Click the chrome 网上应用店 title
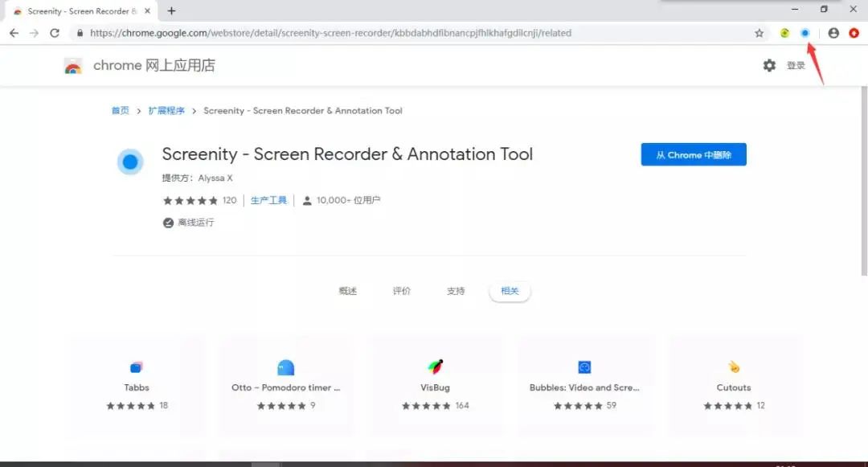 coord(154,65)
